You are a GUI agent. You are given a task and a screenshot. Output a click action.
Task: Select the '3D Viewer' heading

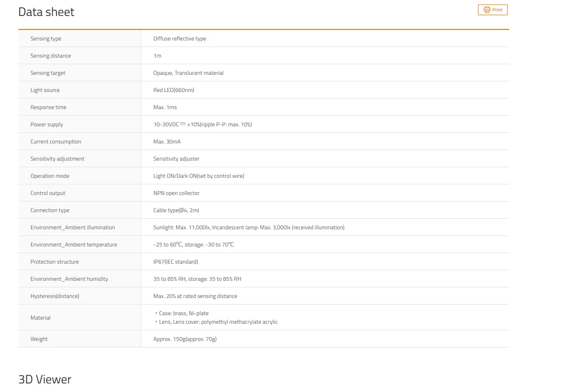coord(45,379)
